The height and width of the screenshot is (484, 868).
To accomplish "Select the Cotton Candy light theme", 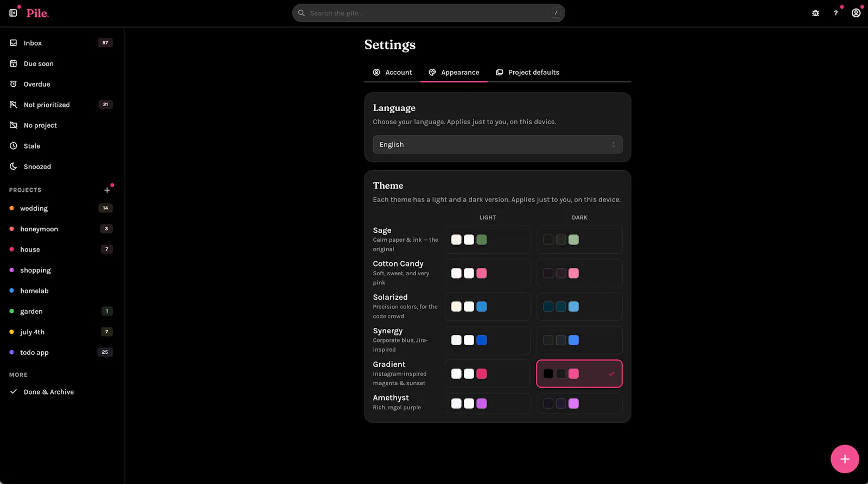I will coord(488,273).
